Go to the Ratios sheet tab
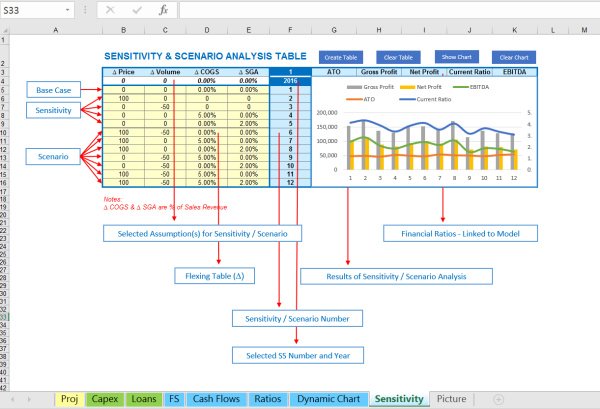 coord(267,398)
